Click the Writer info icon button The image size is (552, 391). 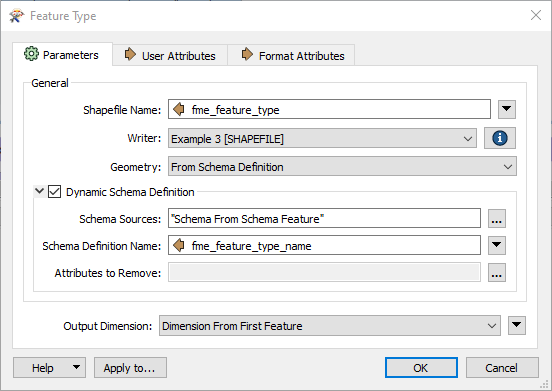pos(500,138)
